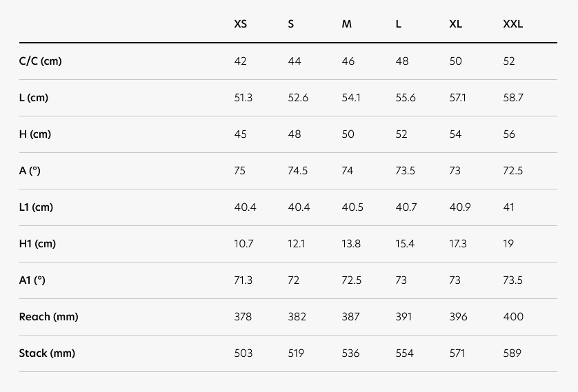578x392 pixels.
Task: Select the 40.9 value in L1 row
Action: [x=460, y=207]
